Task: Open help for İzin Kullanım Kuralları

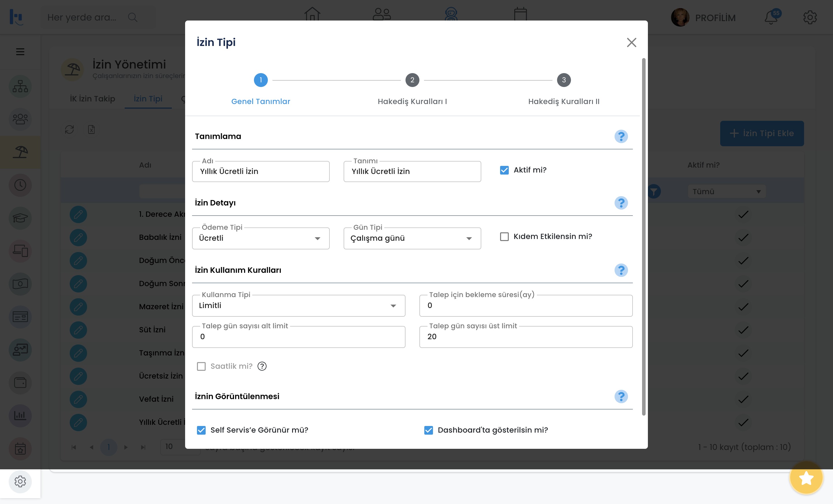Action: 621,270
